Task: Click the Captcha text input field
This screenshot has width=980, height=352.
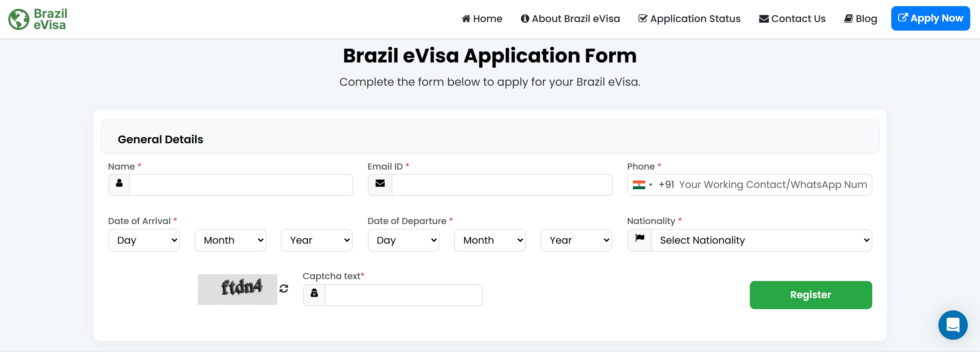Action: coord(404,295)
